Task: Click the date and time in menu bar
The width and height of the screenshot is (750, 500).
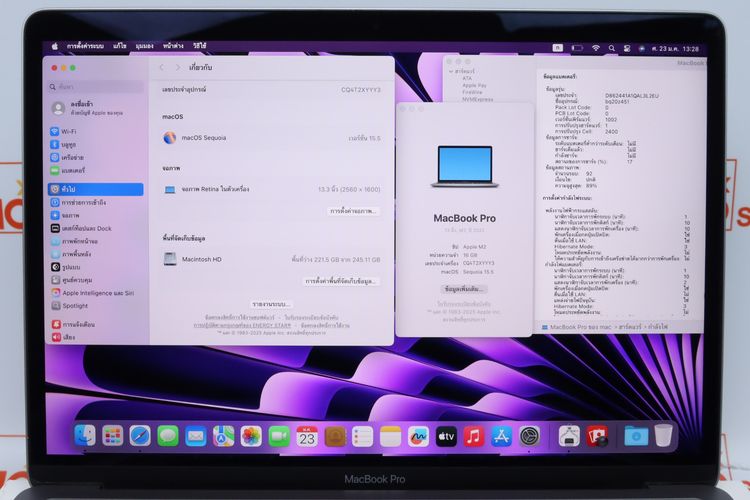Action: (x=675, y=49)
